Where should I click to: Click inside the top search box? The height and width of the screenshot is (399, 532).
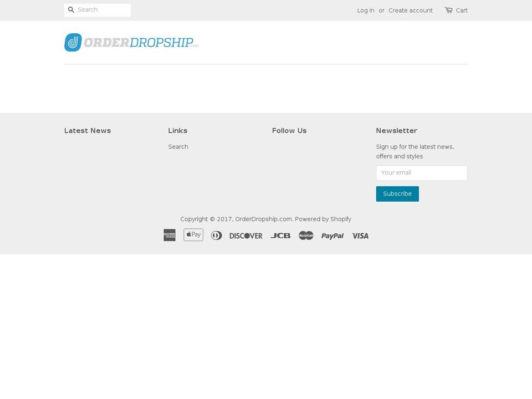point(103,9)
